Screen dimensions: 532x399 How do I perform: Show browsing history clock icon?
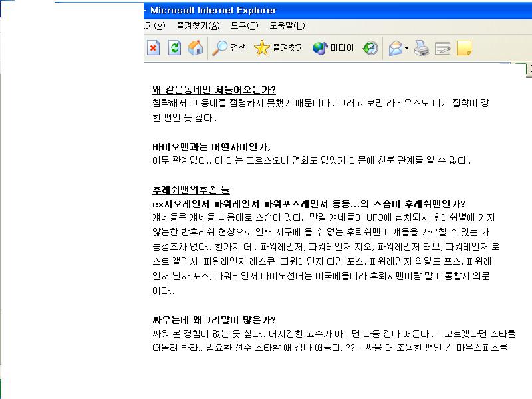(x=370, y=48)
